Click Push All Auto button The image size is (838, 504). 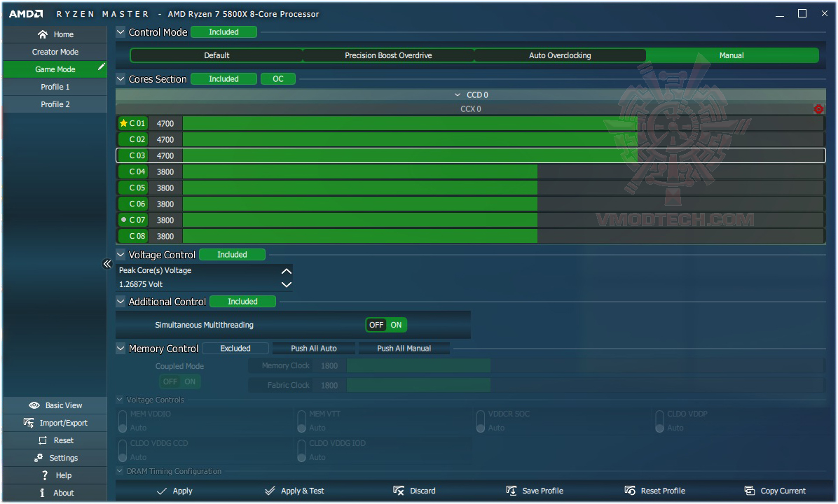pyautogui.click(x=314, y=349)
